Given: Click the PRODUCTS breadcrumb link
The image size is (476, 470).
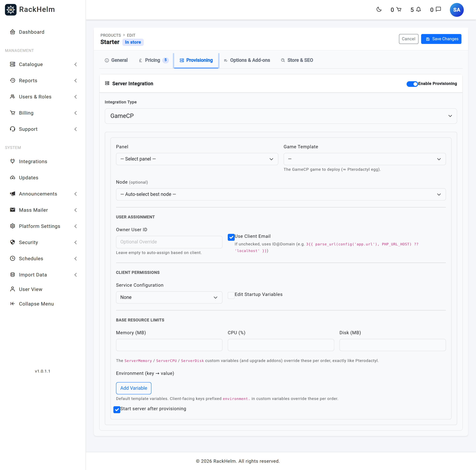Looking at the screenshot, I should [x=111, y=35].
